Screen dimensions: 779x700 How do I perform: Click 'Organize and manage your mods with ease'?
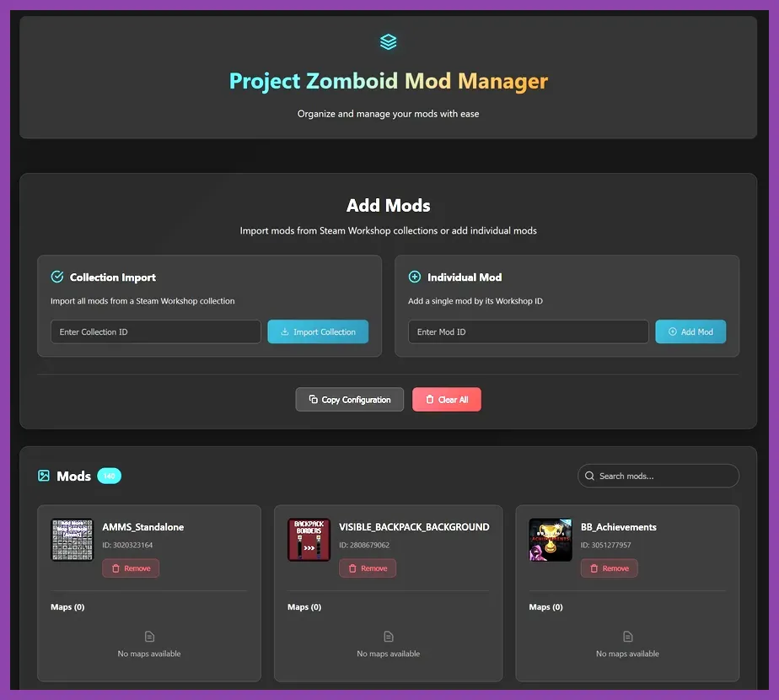[x=389, y=114]
